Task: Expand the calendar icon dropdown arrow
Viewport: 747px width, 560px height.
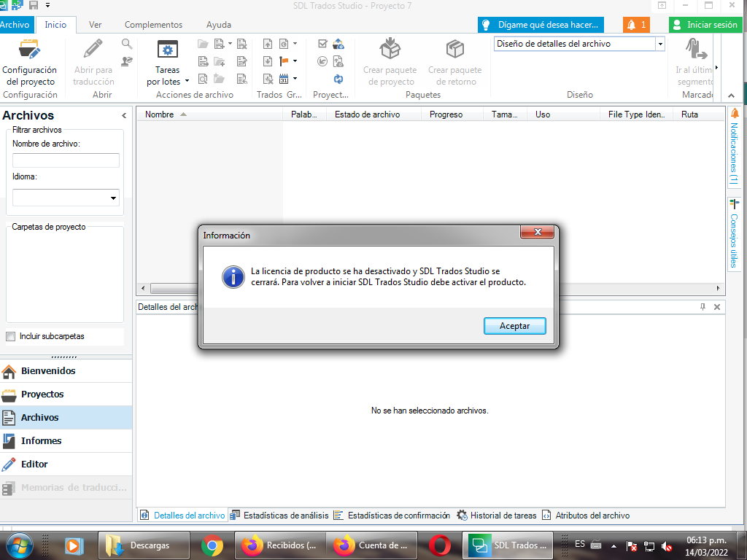Action: tap(295, 79)
